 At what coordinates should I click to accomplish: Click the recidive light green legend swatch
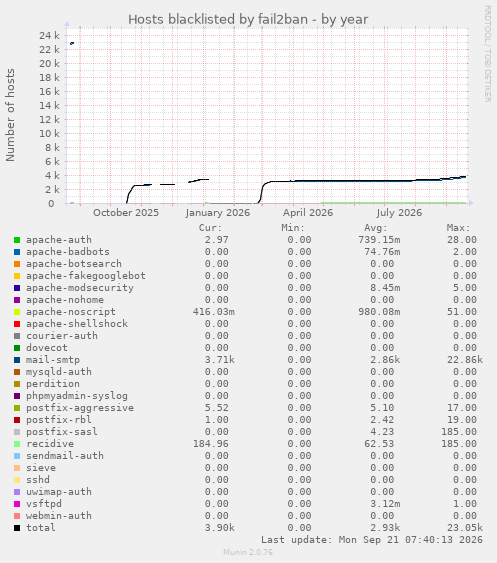click(17, 444)
